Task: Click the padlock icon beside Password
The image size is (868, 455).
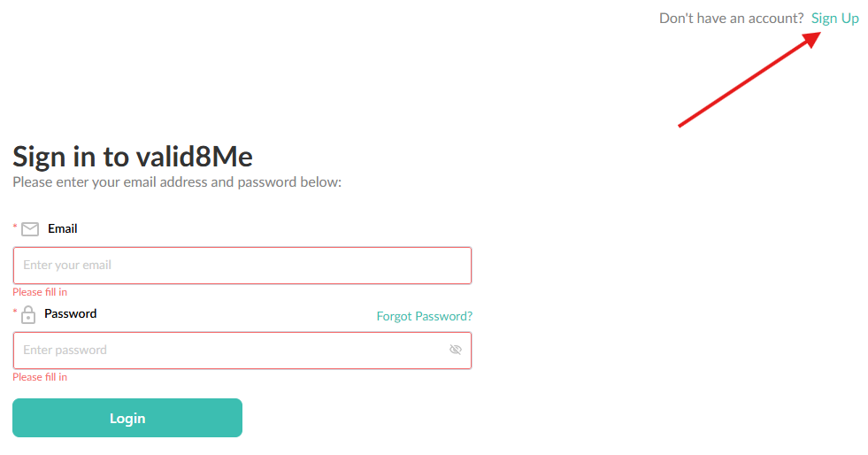Action: coord(28,314)
